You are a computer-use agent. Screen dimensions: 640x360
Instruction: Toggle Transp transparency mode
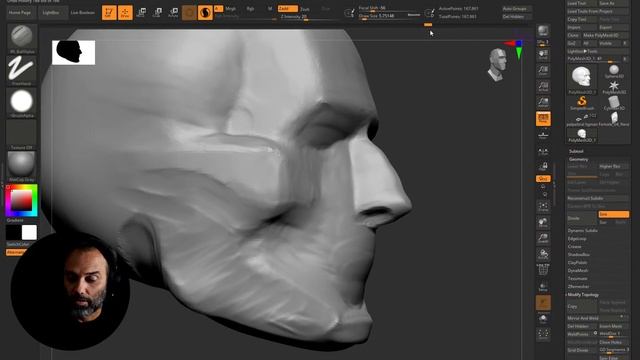coord(543,286)
